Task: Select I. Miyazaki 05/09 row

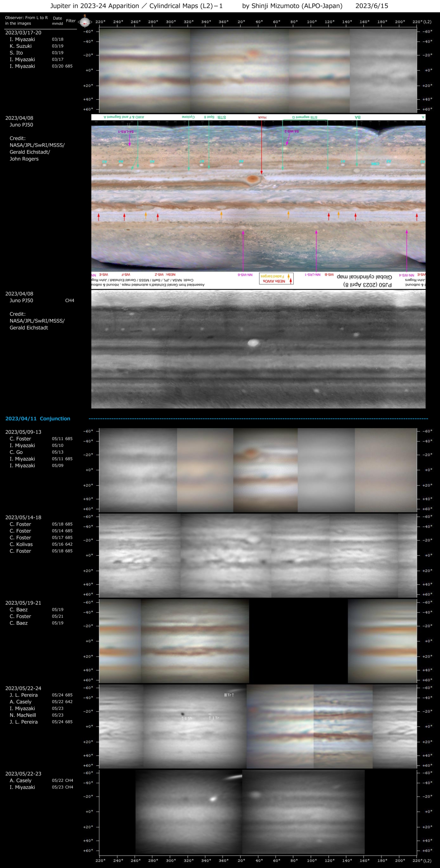Action: [x=36, y=466]
